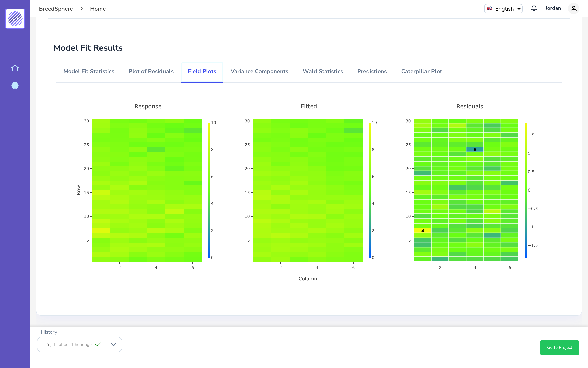This screenshot has width=588, height=368.
Task: Click the Home breadcrumb link
Action: tap(98, 9)
